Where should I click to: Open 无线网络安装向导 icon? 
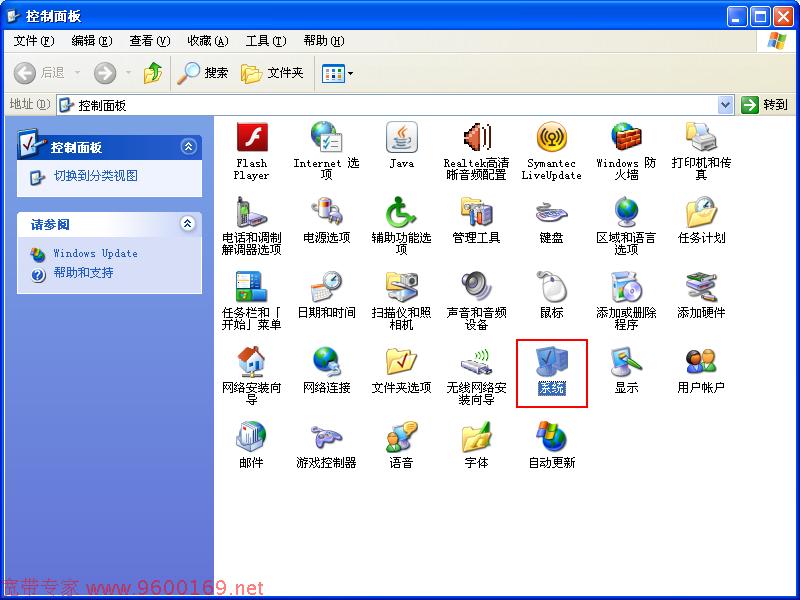click(477, 376)
